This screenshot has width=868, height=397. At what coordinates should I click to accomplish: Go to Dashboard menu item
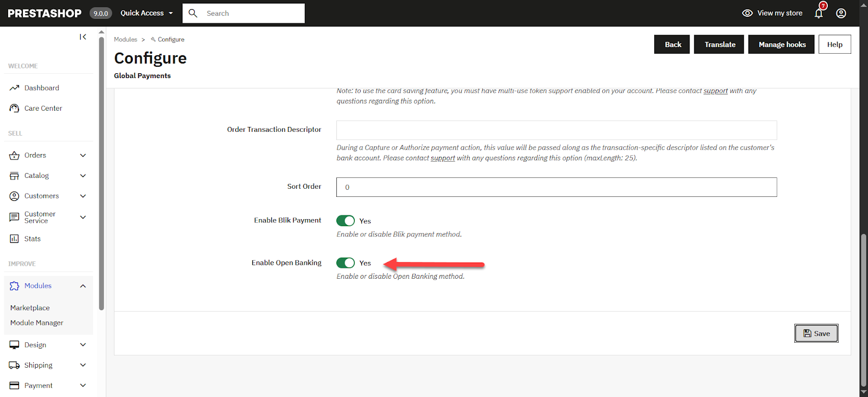click(42, 88)
